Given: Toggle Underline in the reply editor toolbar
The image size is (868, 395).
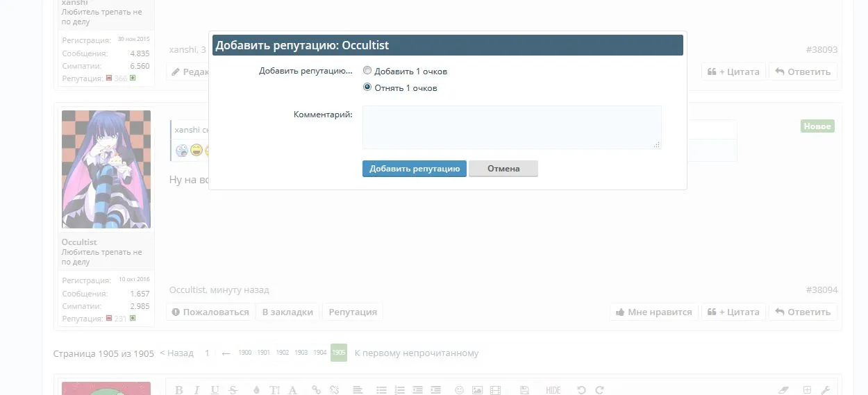Looking at the screenshot, I should (x=215, y=390).
